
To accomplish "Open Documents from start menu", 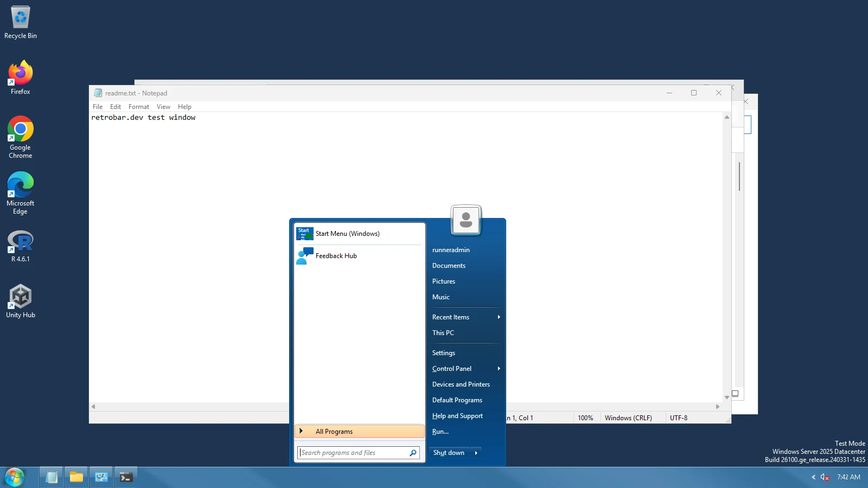I will pyautogui.click(x=465, y=266).
